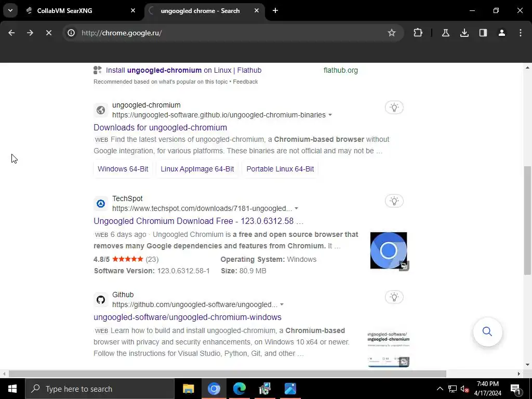Open the tab search chevron

pos(10,10)
